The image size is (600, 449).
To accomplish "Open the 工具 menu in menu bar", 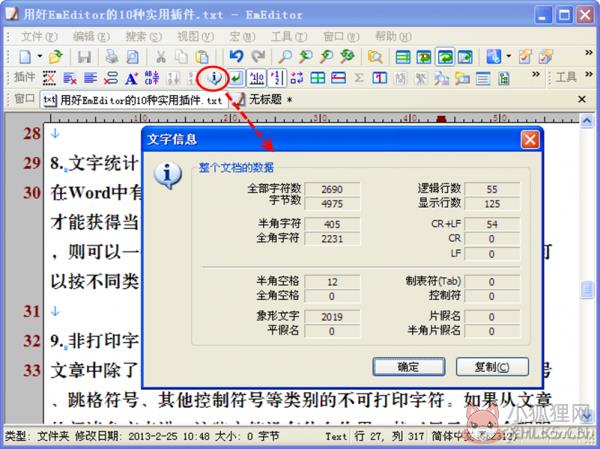I will point(289,37).
